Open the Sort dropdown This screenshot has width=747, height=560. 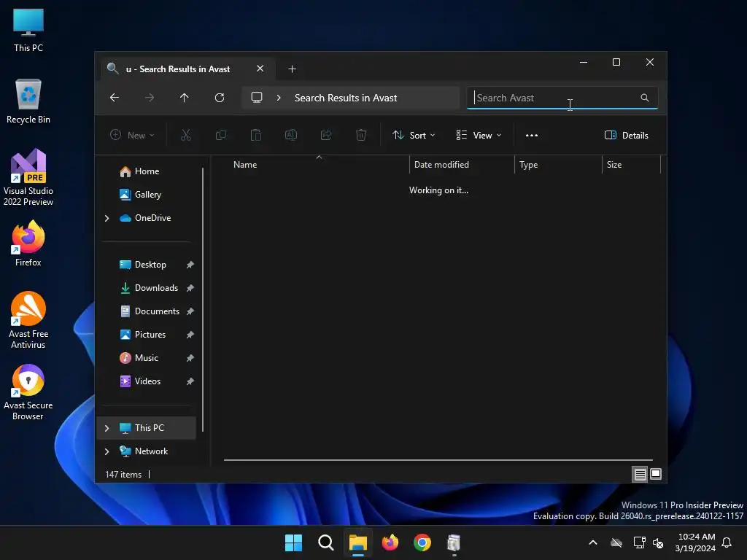click(x=414, y=135)
